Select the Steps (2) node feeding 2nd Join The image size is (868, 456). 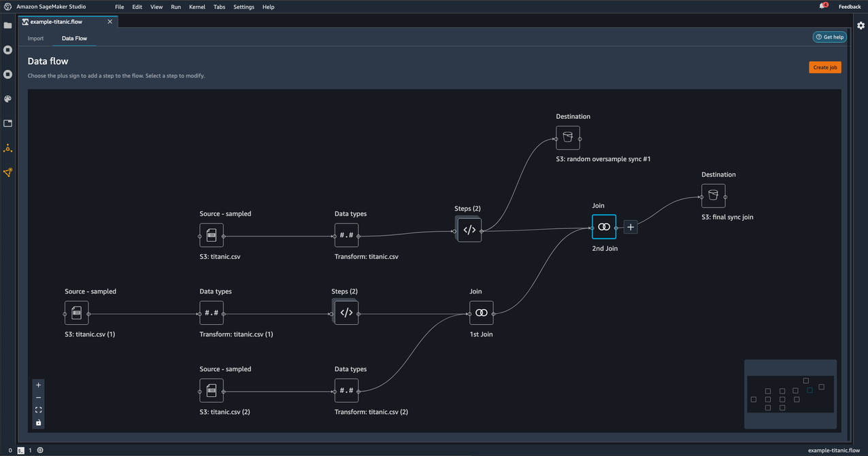pos(469,230)
